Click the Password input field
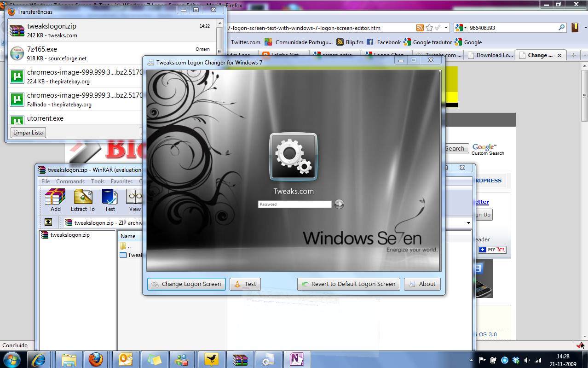This screenshot has width=588, height=368. point(294,204)
